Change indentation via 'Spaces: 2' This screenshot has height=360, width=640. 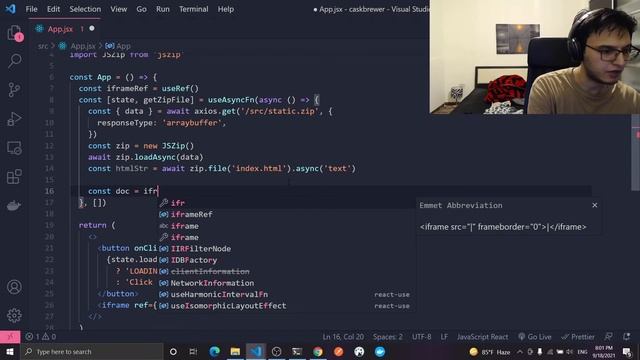click(x=388, y=337)
